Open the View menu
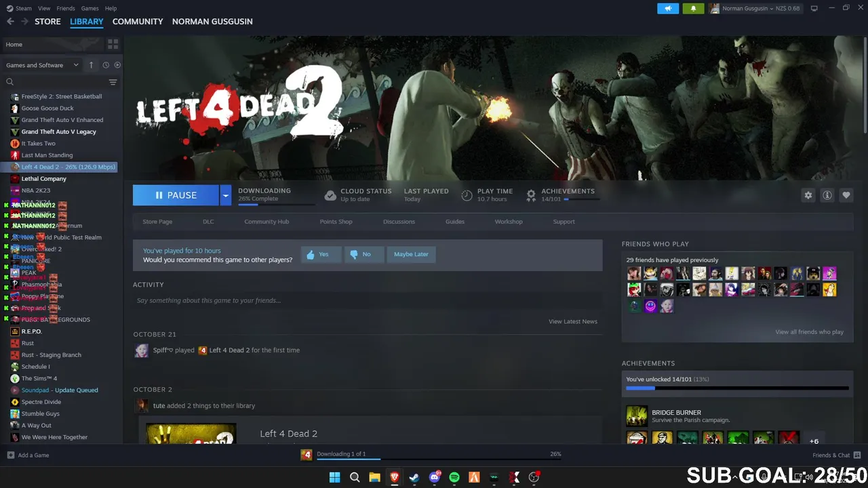Viewport: 868px width, 488px height. click(x=44, y=8)
